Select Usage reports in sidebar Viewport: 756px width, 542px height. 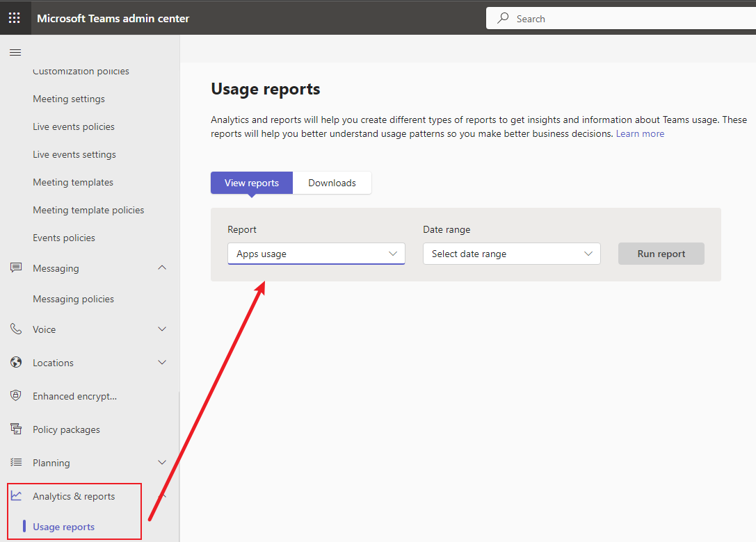(x=64, y=527)
